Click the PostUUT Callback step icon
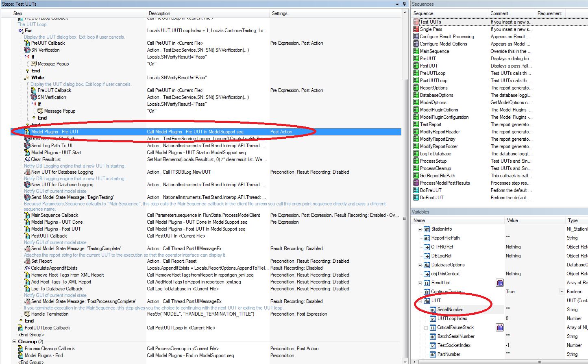The width and height of the screenshot is (588, 364). 27,236
